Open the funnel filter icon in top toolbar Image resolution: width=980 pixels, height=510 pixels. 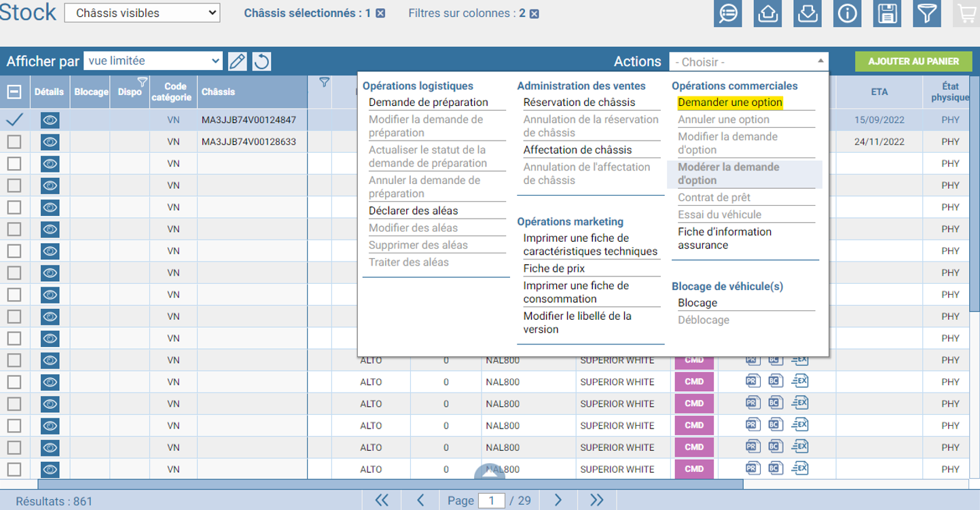pyautogui.click(x=927, y=14)
